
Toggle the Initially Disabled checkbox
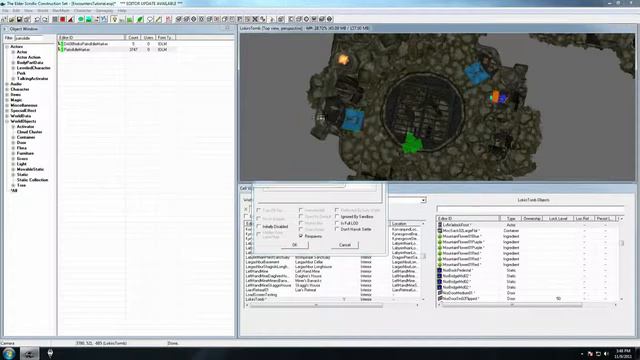click(x=259, y=226)
